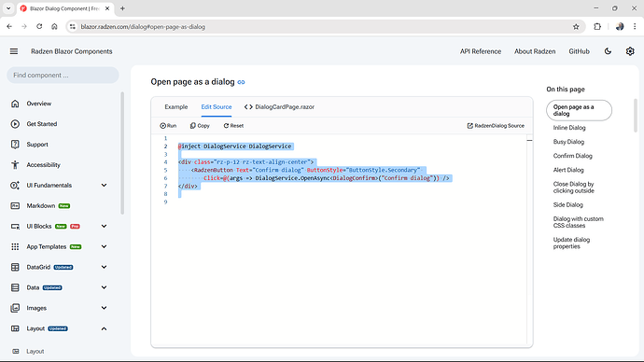Open the About Radzen link

tap(535, 51)
